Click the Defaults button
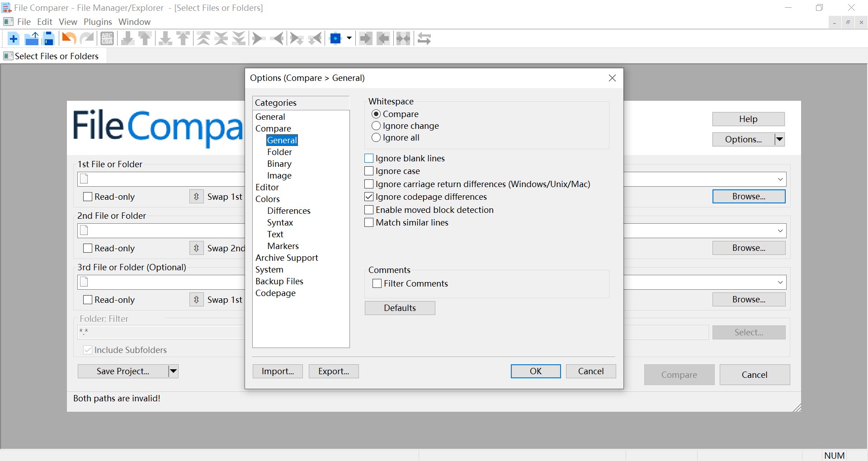 400,308
